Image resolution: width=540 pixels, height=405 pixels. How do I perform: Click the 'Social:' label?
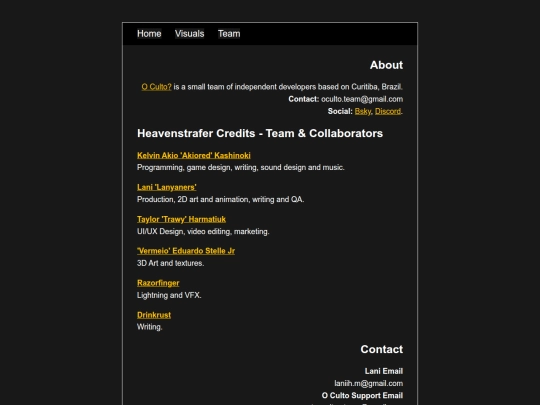click(340, 111)
